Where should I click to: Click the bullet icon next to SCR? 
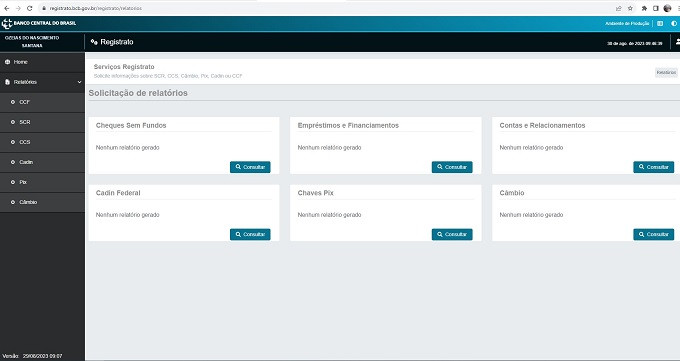coord(13,122)
